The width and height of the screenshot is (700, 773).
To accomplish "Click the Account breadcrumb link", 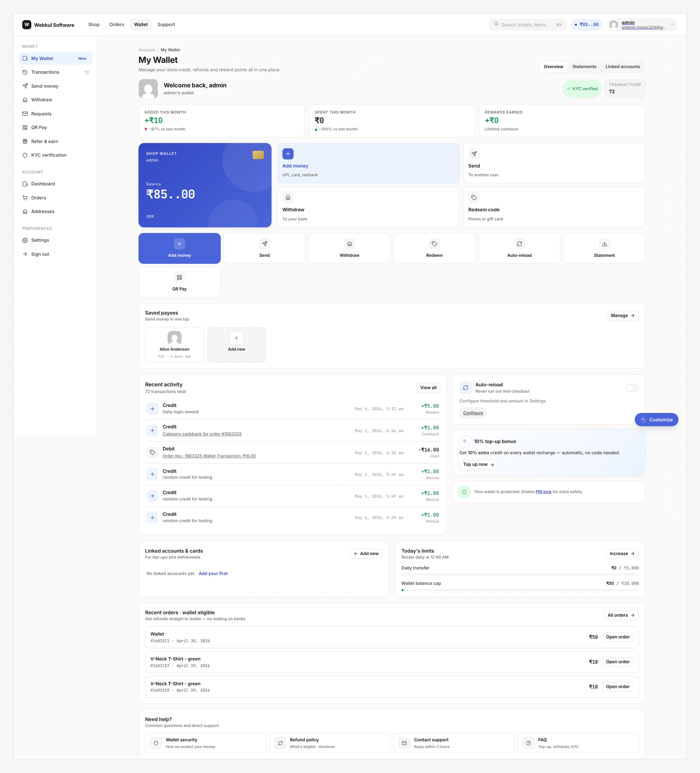I will [147, 50].
